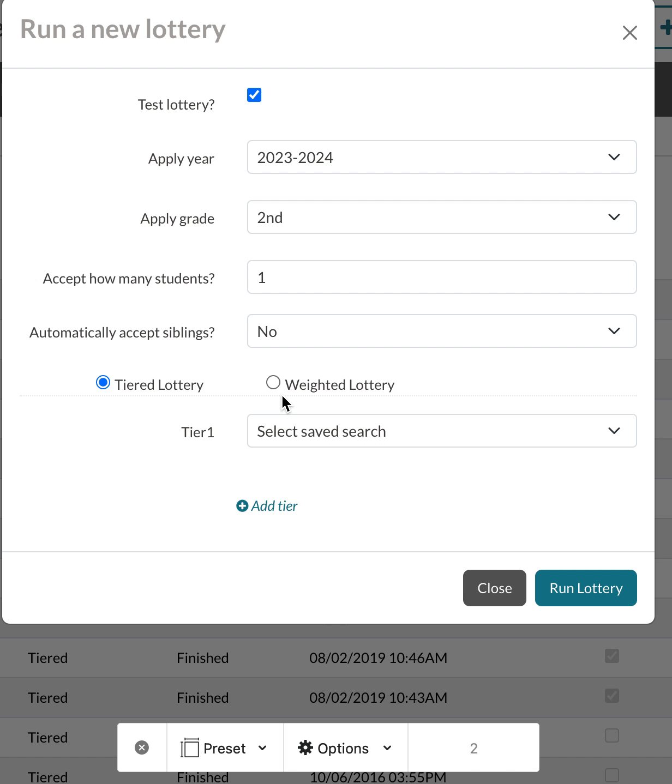Expand the Apply grade dropdown
This screenshot has width=672, height=784.
click(441, 218)
